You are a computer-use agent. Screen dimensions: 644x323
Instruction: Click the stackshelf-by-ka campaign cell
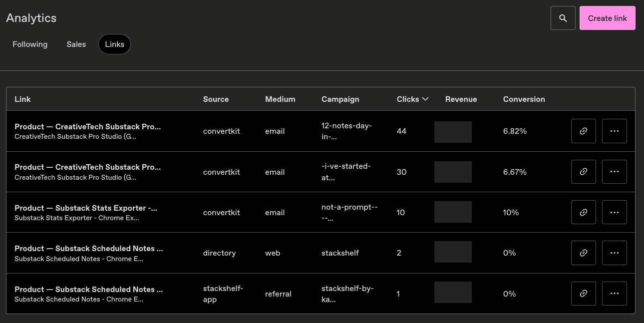tap(347, 294)
